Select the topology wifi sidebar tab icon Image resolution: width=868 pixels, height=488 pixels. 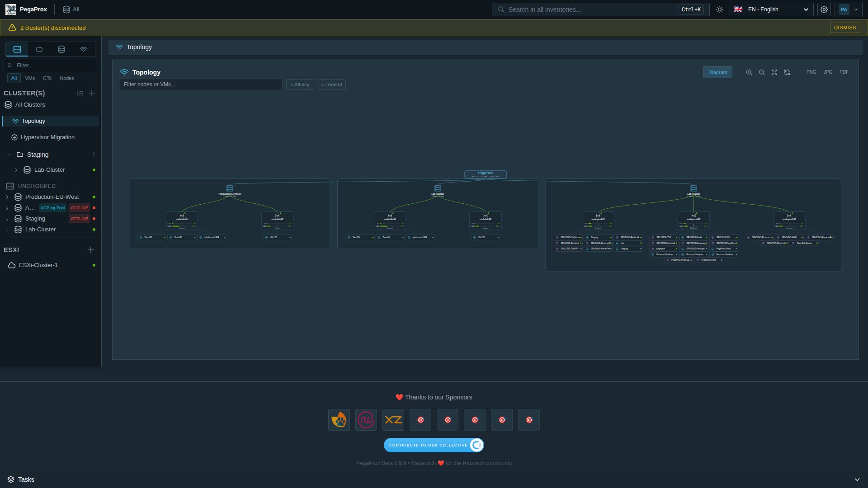pyautogui.click(x=84, y=49)
